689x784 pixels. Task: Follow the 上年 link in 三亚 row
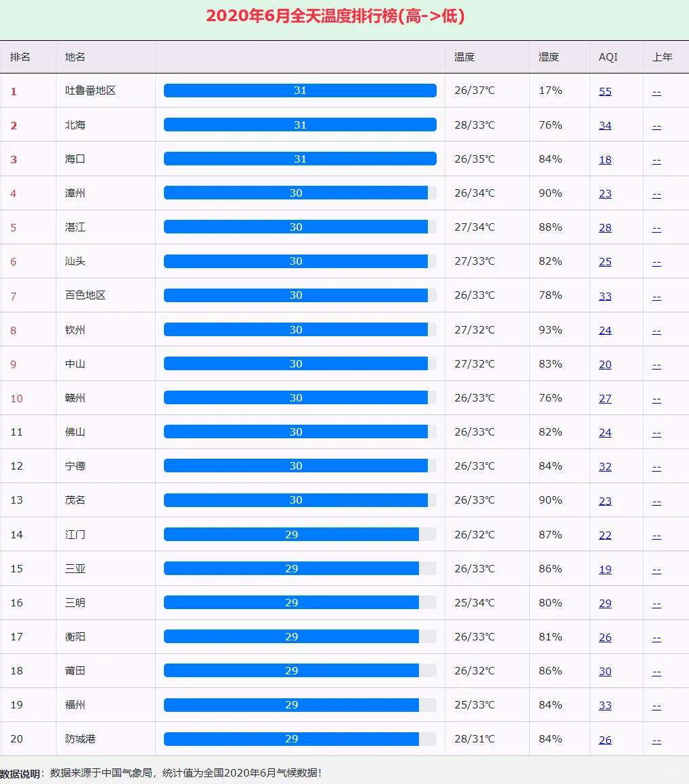(x=656, y=570)
